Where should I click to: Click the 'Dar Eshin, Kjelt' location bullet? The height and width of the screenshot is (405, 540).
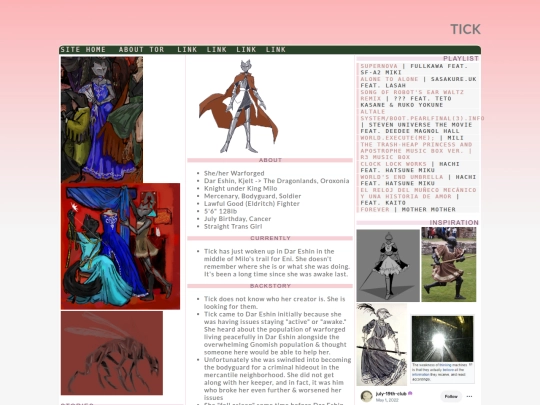pos(277,181)
